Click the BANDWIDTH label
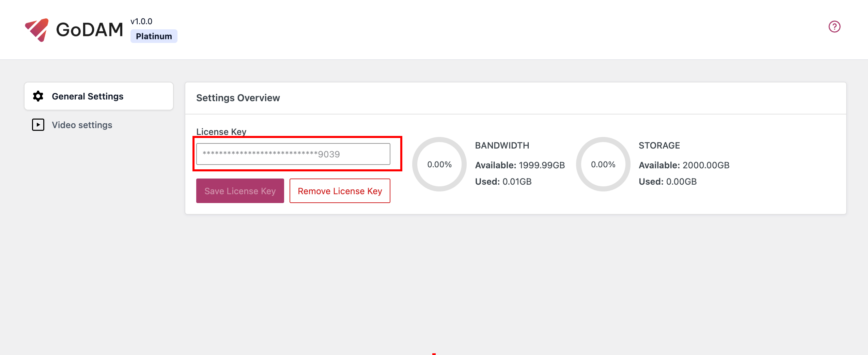Screen dimensions: 868x355 coord(502,145)
